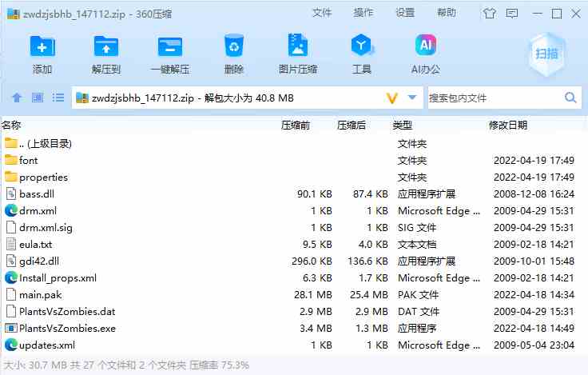Click the PAK 文件 type cell
This screenshot has height=375, width=588.
(x=418, y=295)
